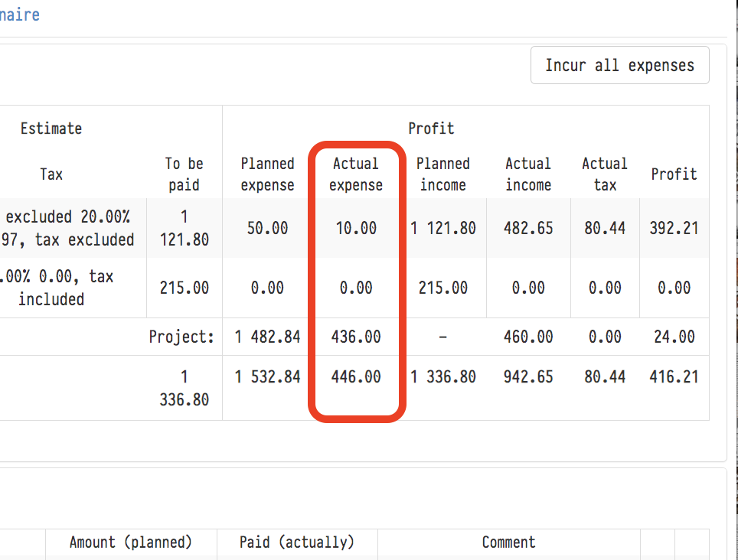Image resolution: width=738 pixels, height=560 pixels.
Task: Select the Project row label
Action: 181,337
